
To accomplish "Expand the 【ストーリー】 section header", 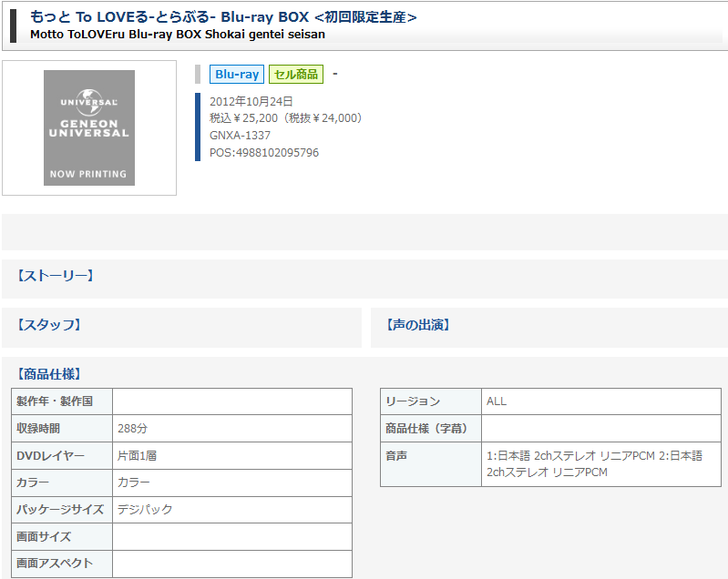I will 55,276.
